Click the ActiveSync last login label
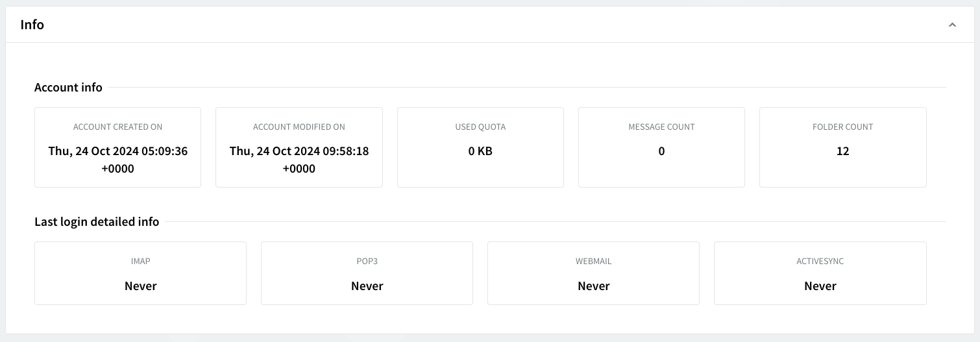Image resolution: width=980 pixels, height=342 pixels. [x=820, y=262]
